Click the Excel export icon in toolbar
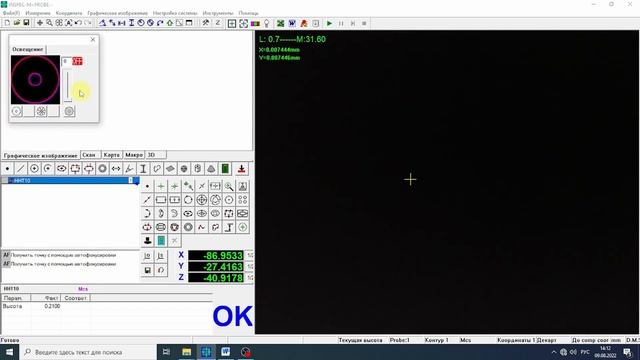640x360 pixels. click(x=280, y=23)
